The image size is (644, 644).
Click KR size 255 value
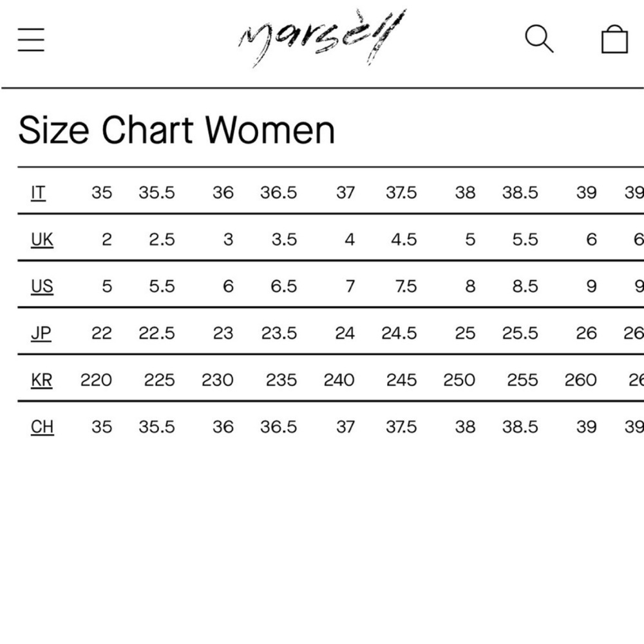522,380
